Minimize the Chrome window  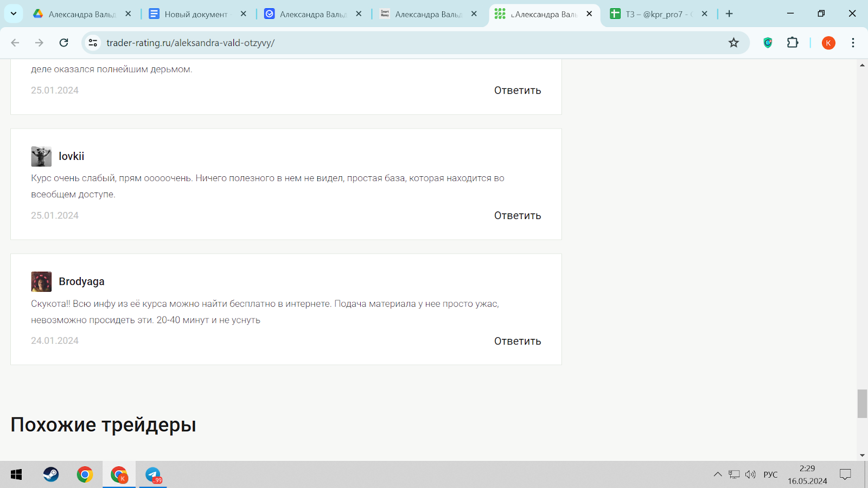coord(790,14)
